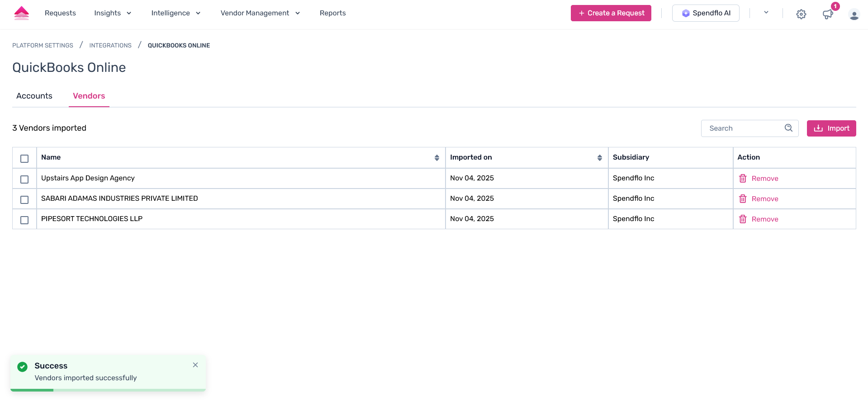This screenshot has height=406, width=868.
Task: Click the search magnifier icon
Action: tap(788, 128)
